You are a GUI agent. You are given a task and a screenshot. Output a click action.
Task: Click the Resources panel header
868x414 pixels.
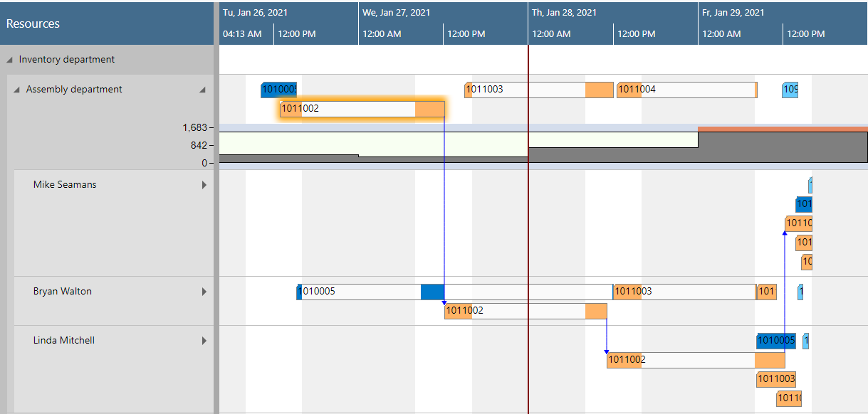click(x=32, y=23)
